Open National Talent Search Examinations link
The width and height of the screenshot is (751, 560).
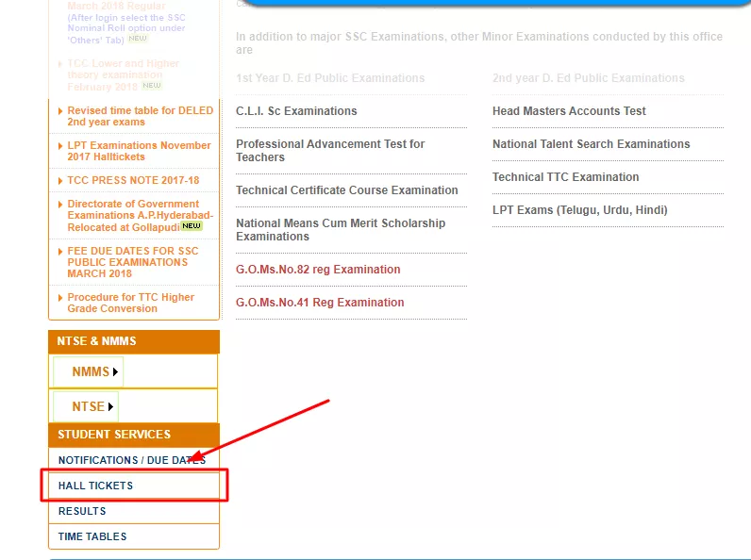[x=591, y=144]
